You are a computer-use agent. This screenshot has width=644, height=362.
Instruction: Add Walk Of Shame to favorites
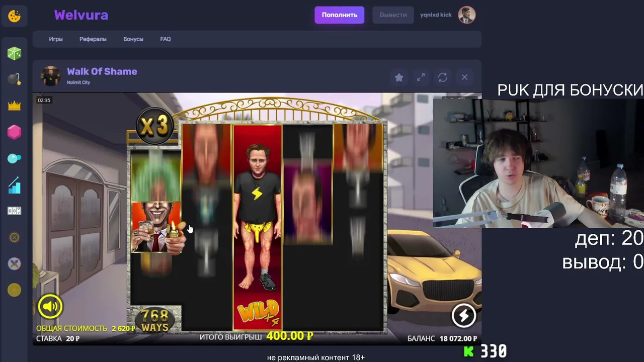[x=399, y=77]
